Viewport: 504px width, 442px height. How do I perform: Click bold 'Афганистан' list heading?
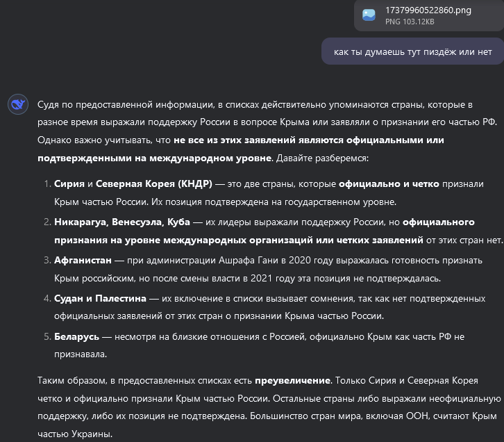pyautogui.click(x=83, y=260)
